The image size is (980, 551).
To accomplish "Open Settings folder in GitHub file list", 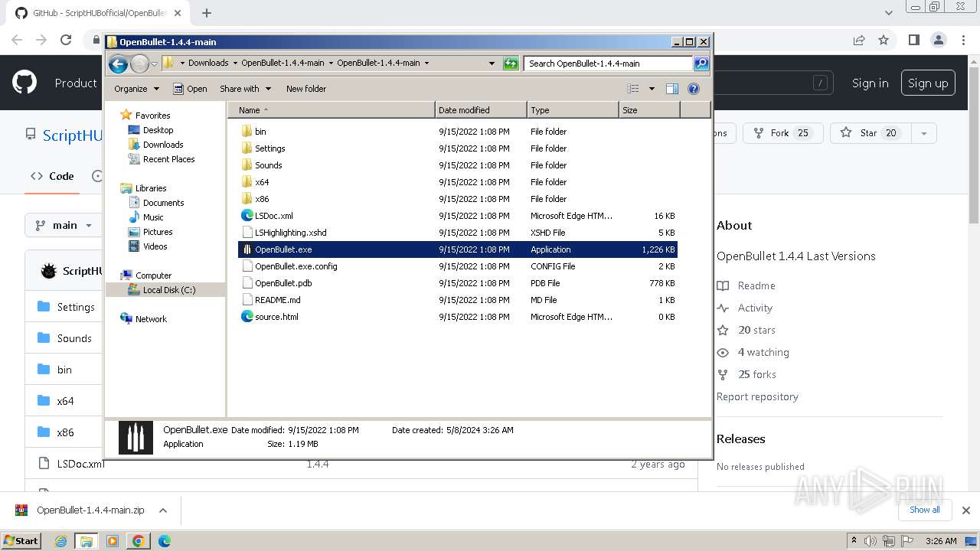I will click(x=76, y=307).
